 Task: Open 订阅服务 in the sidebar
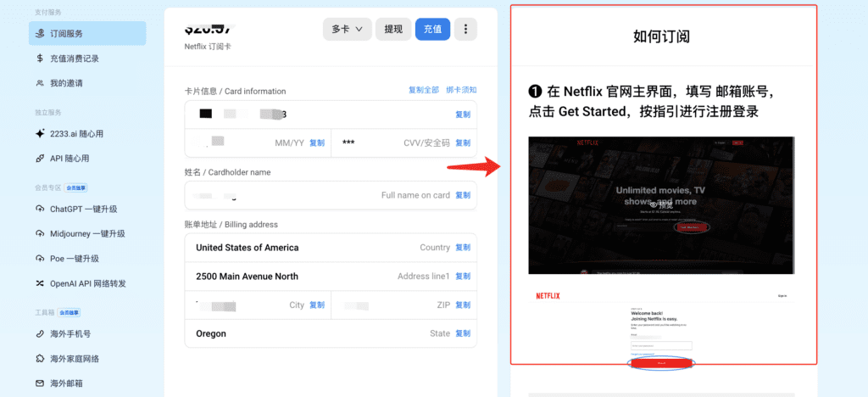(87, 34)
